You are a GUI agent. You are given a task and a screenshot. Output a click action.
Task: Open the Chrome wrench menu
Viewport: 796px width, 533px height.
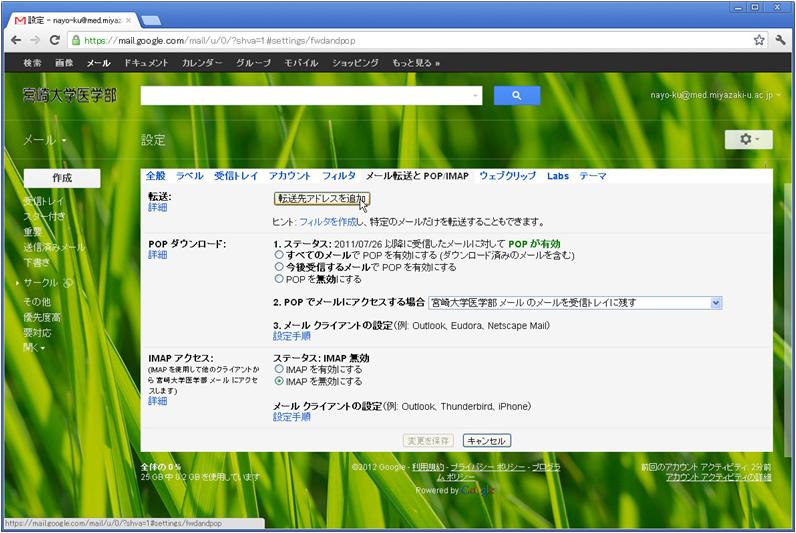781,40
